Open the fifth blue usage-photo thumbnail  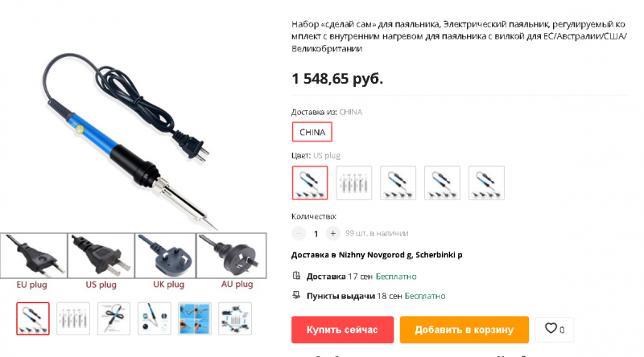pos(195,319)
